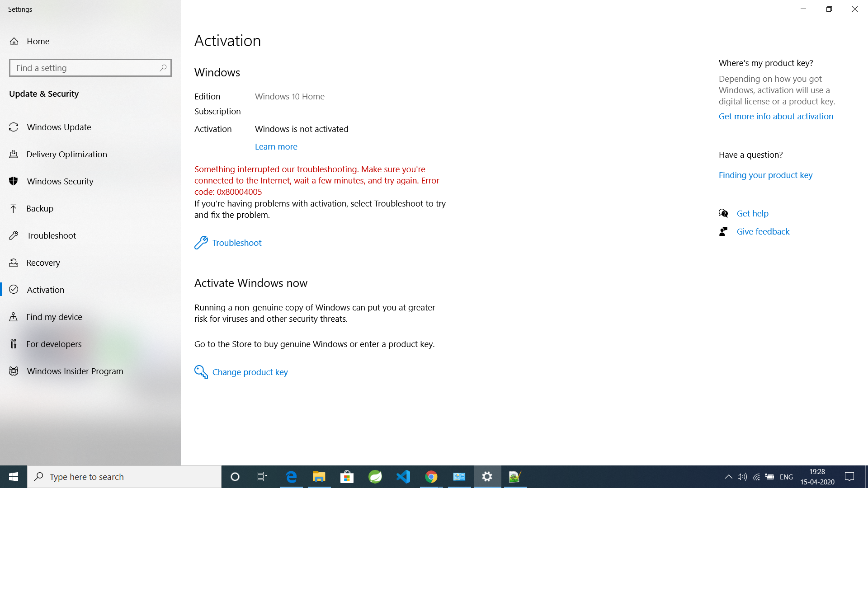Image resolution: width=868 pixels, height=601 pixels.
Task: Open the green frog notepad taskbar app
Action: pyautogui.click(x=515, y=477)
